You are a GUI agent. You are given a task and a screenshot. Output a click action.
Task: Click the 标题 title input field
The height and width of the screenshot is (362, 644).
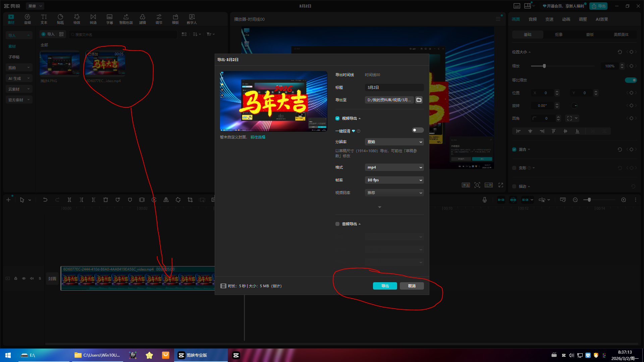pos(394,87)
